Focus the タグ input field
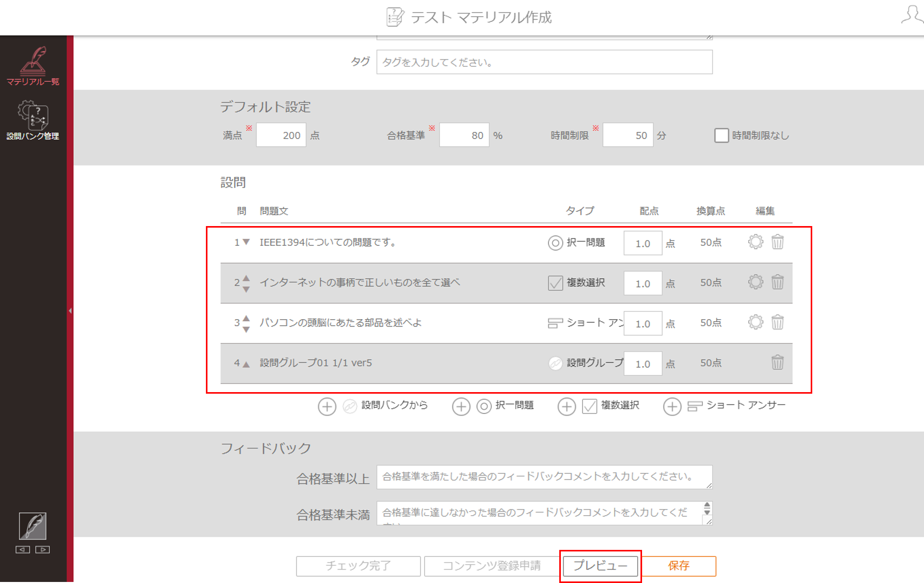The image size is (924, 583). point(544,62)
